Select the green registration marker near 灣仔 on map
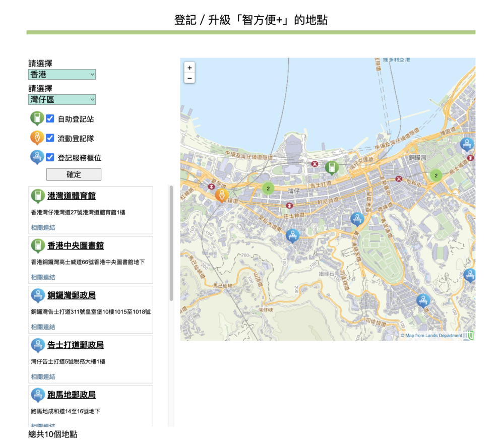The image size is (504, 448). (x=332, y=167)
